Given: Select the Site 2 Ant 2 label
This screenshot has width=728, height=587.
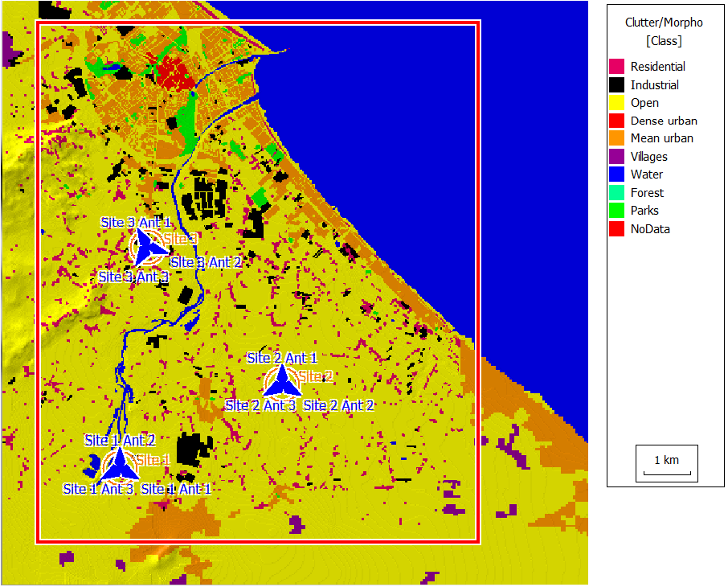Looking at the screenshot, I should coord(339,405).
